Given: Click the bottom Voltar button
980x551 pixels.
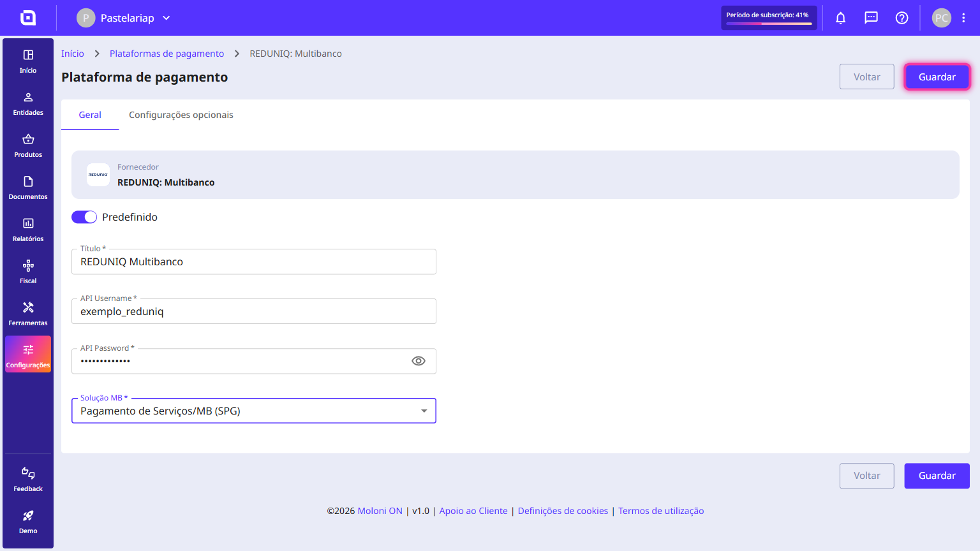Looking at the screenshot, I should (x=867, y=476).
